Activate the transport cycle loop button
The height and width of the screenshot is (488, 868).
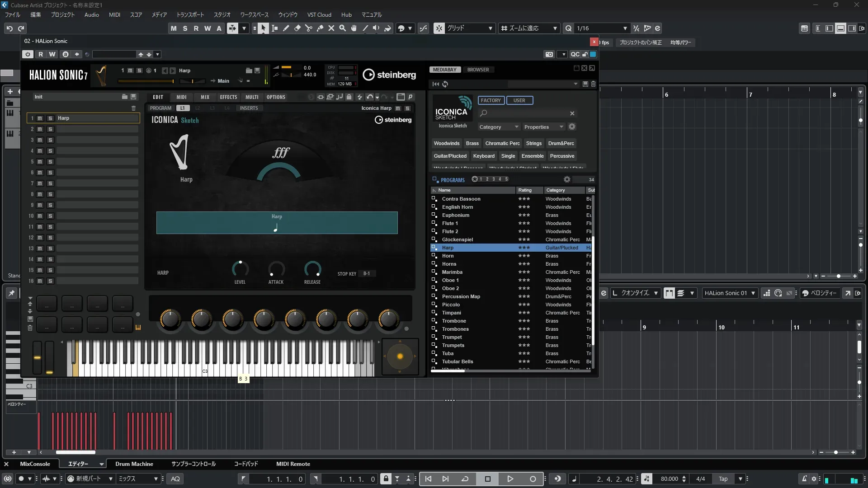465,479
